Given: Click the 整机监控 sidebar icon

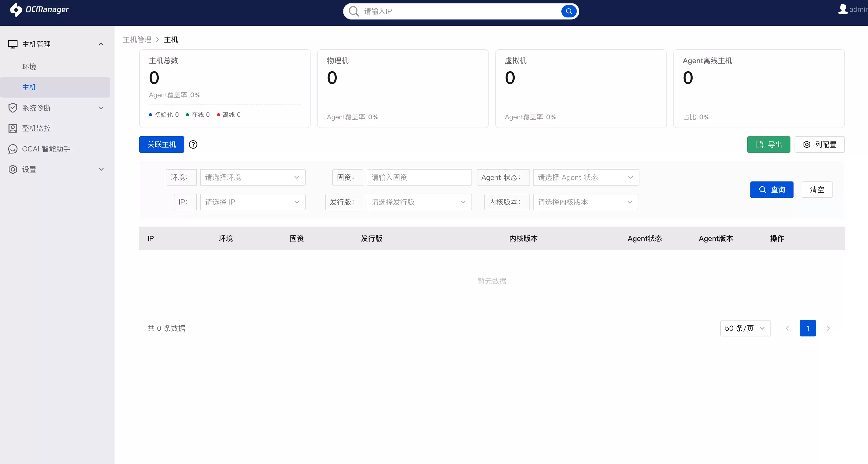Looking at the screenshot, I should click(13, 128).
